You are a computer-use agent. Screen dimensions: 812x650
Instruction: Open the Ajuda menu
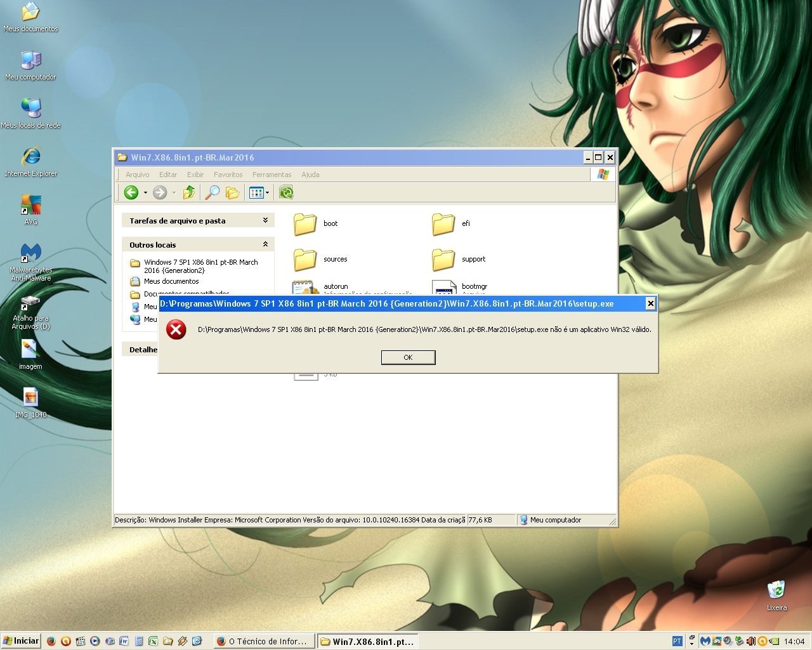(x=310, y=175)
